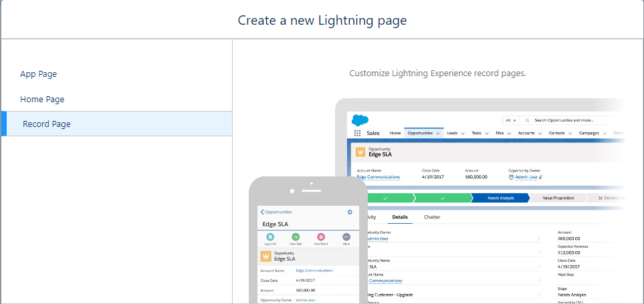Click the crown Opportunity icon in the desktop preview header
644x304 pixels.
tap(360, 152)
